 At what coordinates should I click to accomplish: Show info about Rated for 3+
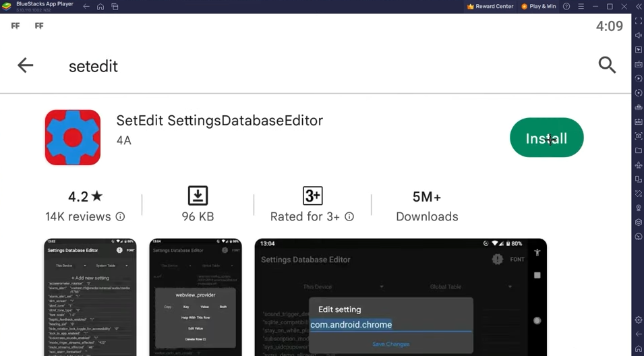pos(349,216)
